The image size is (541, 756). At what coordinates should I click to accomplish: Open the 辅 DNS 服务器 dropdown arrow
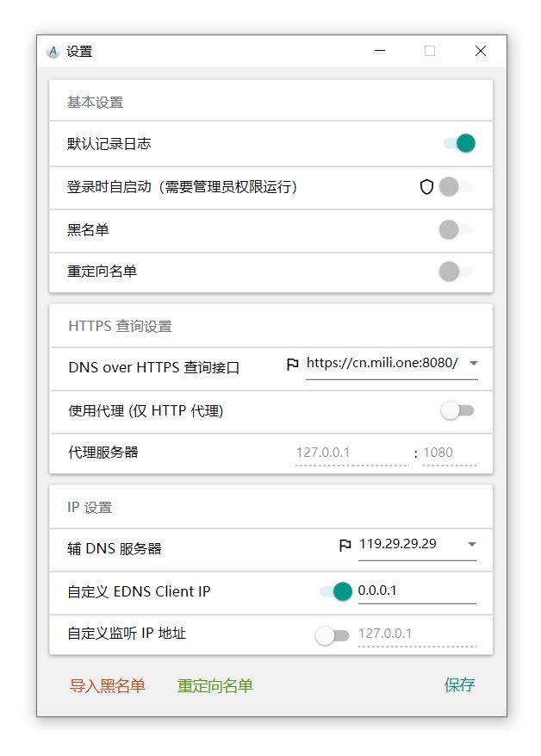(471, 545)
